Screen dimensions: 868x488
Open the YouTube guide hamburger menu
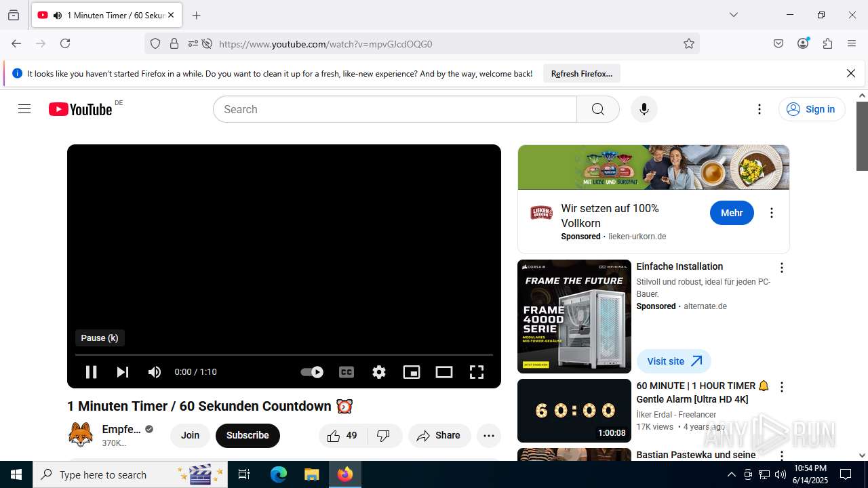point(24,109)
